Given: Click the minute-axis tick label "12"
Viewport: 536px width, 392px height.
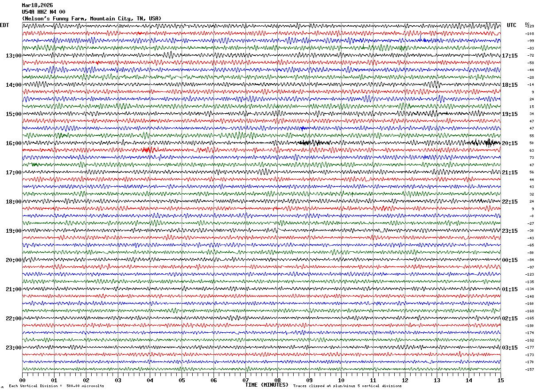Looking at the screenshot, I should point(405,380).
